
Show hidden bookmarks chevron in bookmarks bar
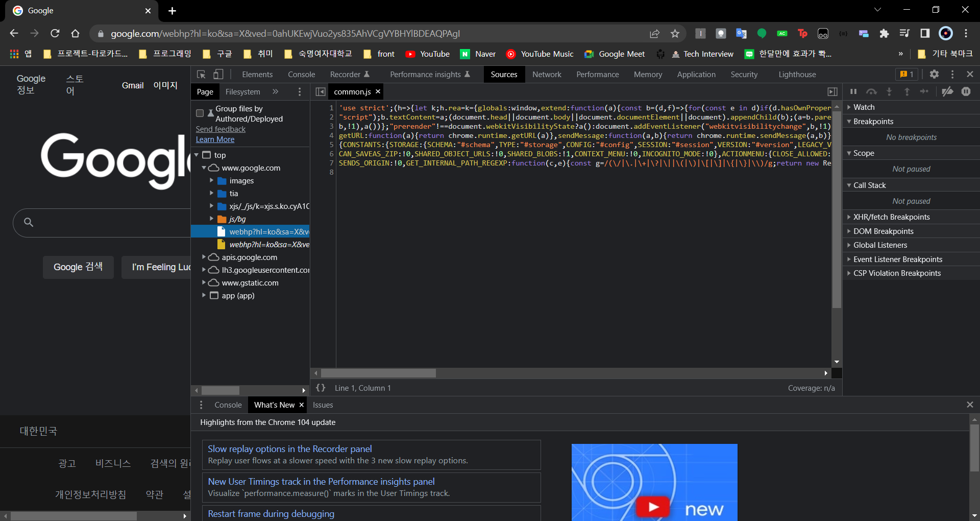coord(901,54)
